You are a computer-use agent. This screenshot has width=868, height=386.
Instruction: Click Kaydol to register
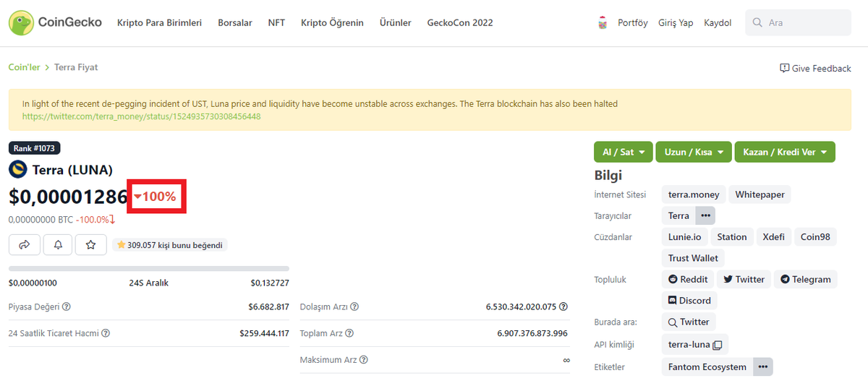pos(718,23)
